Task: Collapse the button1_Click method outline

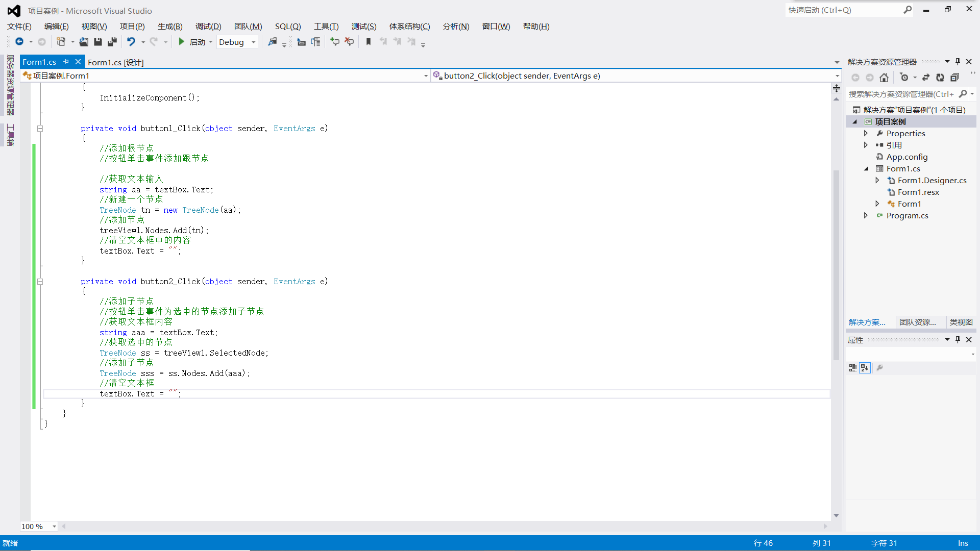Action: (x=40, y=129)
